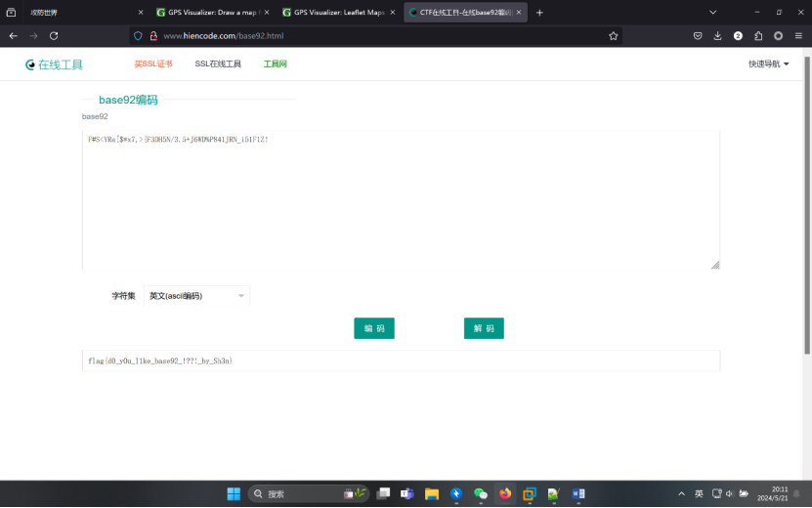812x508 pixels.
Task: Switch to GPS Visualizer: Draw a map tab
Action: 210,13
